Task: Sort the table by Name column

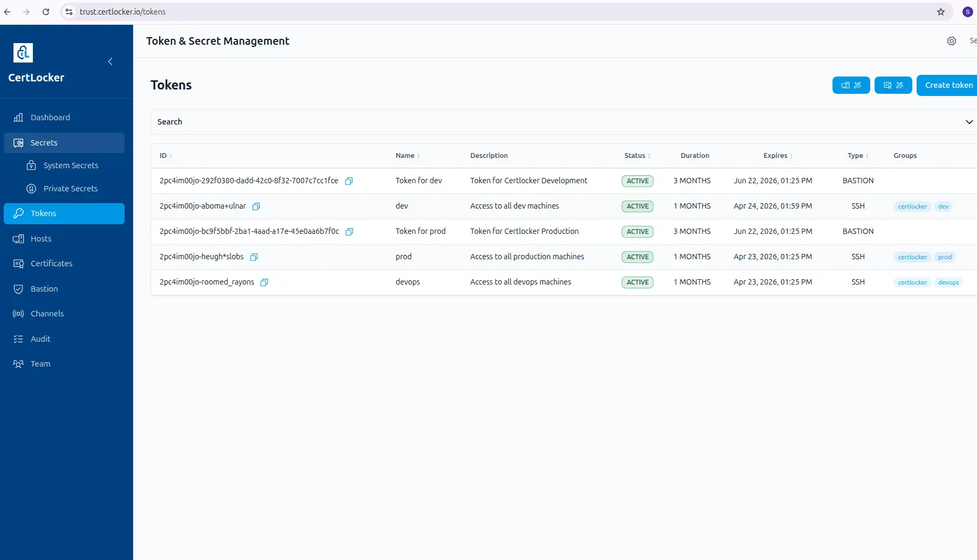Action: (408, 156)
